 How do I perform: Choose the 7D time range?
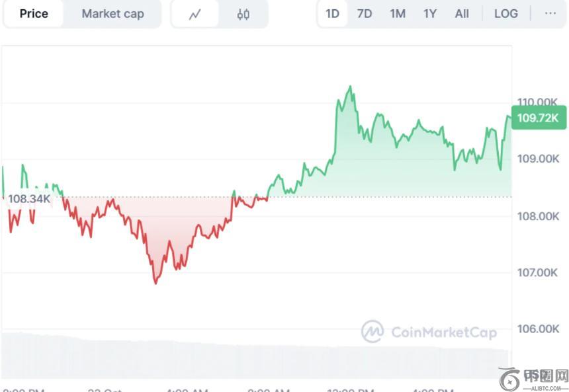point(365,14)
